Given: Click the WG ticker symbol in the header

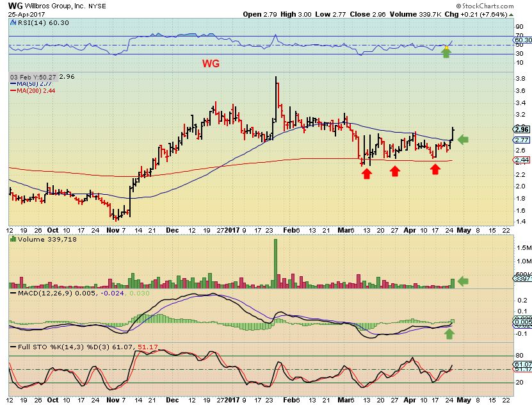Looking at the screenshot, I should [15, 6].
